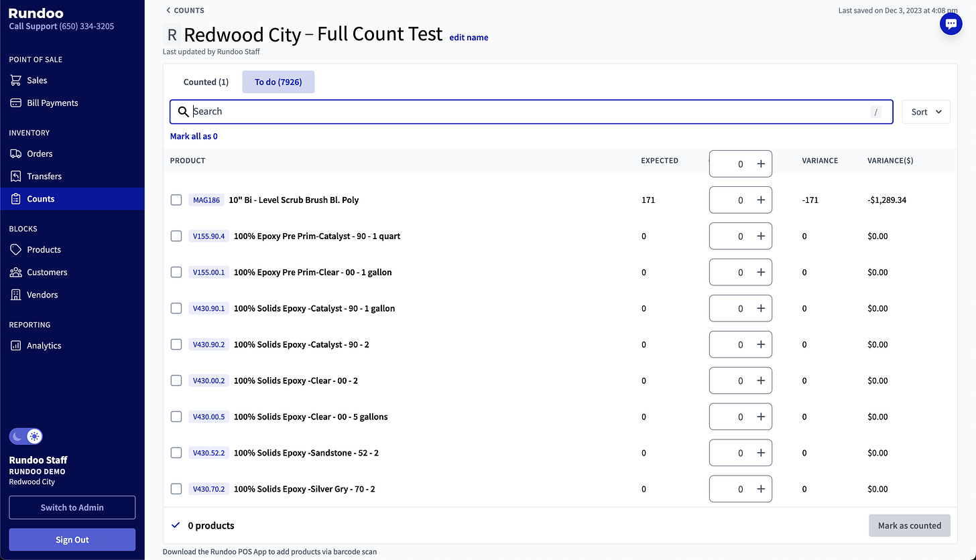Click the Products tag icon

click(x=15, y=250)
